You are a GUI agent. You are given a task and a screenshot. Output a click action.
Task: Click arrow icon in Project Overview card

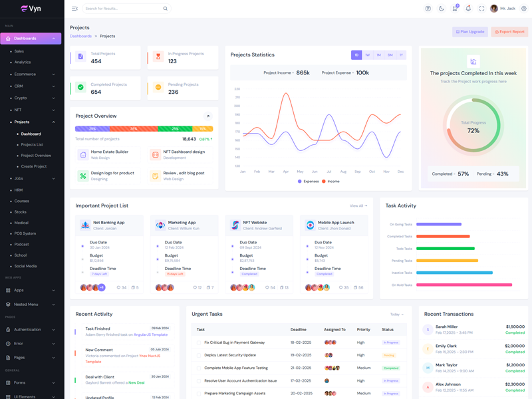pos(207,116)
